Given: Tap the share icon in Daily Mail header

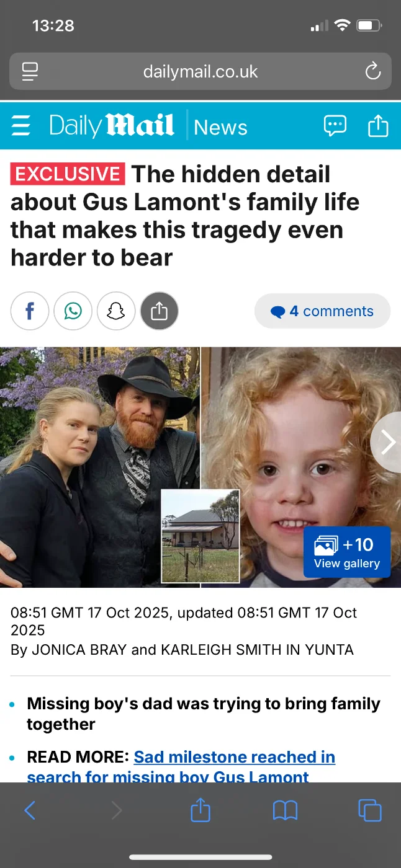Looking at the screenshot, I should 378,126.
